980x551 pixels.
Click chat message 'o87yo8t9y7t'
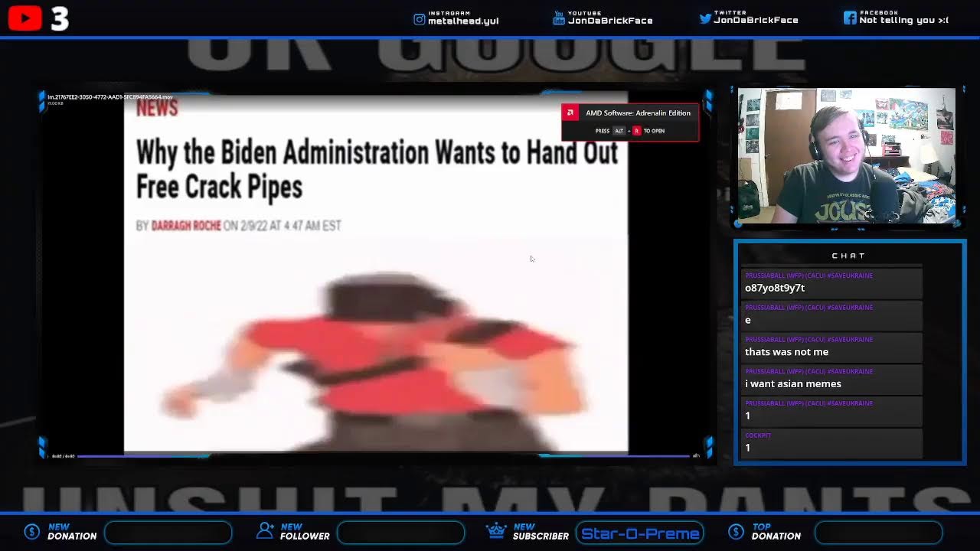coord(775,288)
